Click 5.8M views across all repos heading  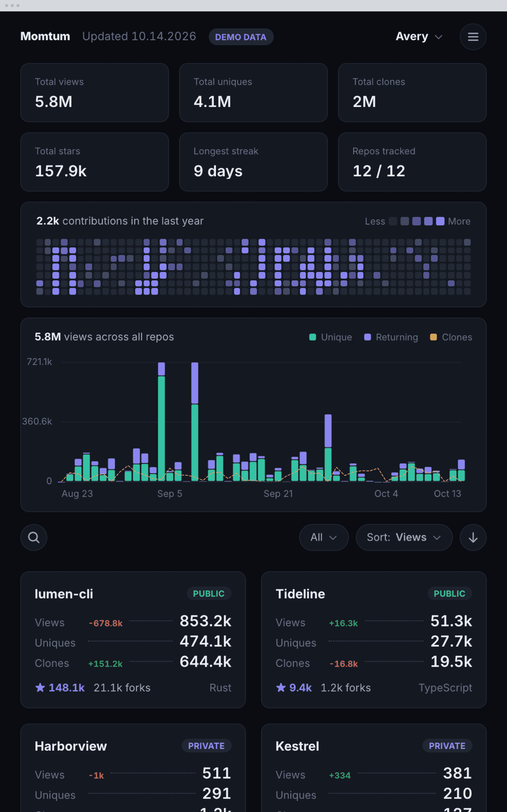coord(104,336)
